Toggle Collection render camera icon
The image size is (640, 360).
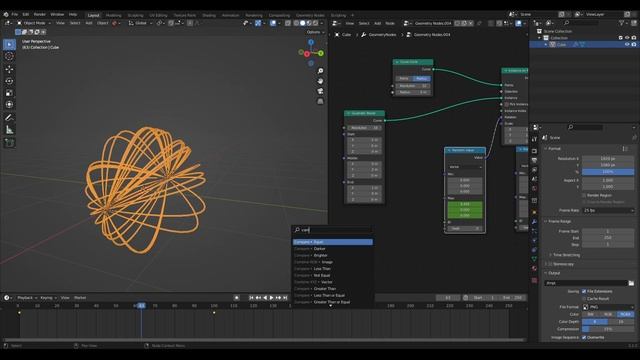tap(633, 38)
